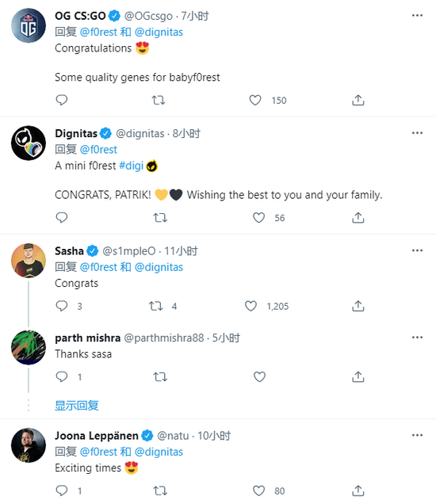Share parth mishra's Thanks sasa tweet
436x504 pixels.
click(358, 376)
